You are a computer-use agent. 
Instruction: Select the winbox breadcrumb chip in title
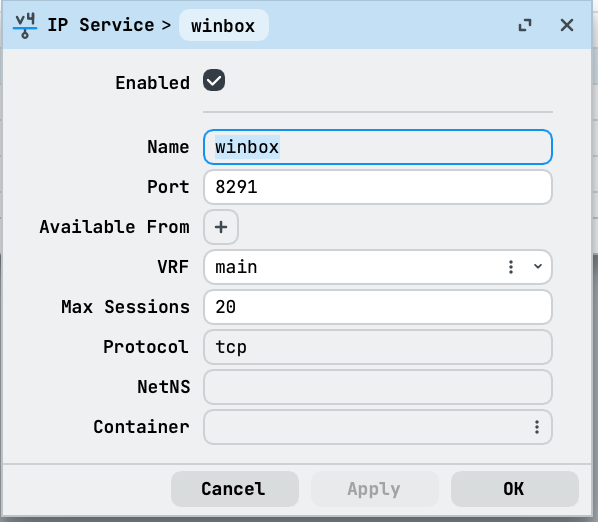tap(223, 26)
